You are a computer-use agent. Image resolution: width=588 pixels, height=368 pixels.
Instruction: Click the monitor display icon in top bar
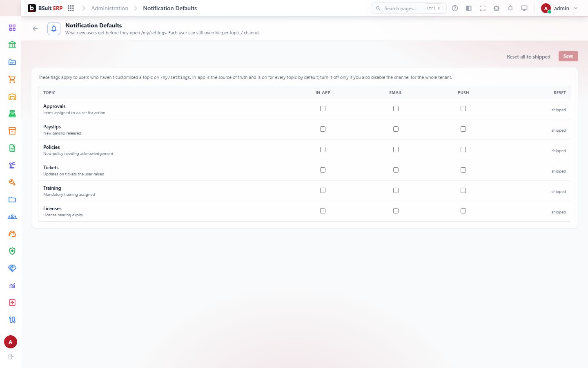coord(524,8)
